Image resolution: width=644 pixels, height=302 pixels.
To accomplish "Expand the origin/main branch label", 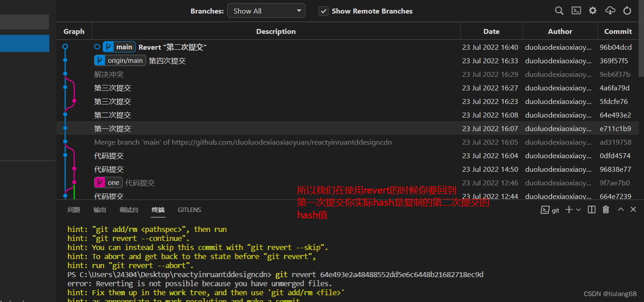I will 120,60.
